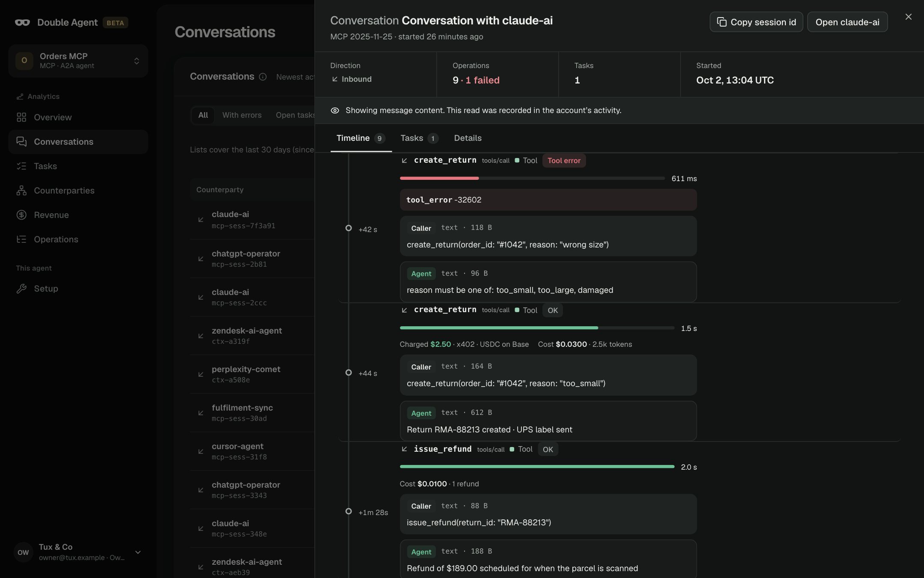Click the Double Agent mask logo

[22, 23]
